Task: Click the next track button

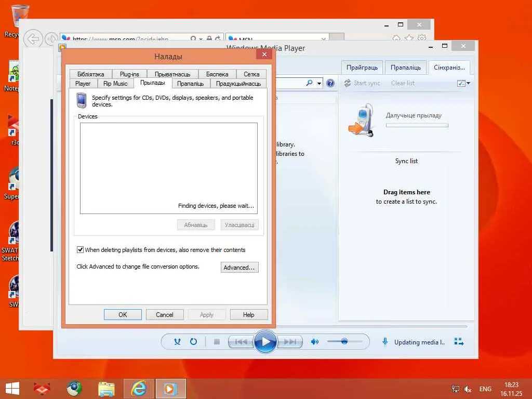Action: pyautogui.click(x=290, y=342)
